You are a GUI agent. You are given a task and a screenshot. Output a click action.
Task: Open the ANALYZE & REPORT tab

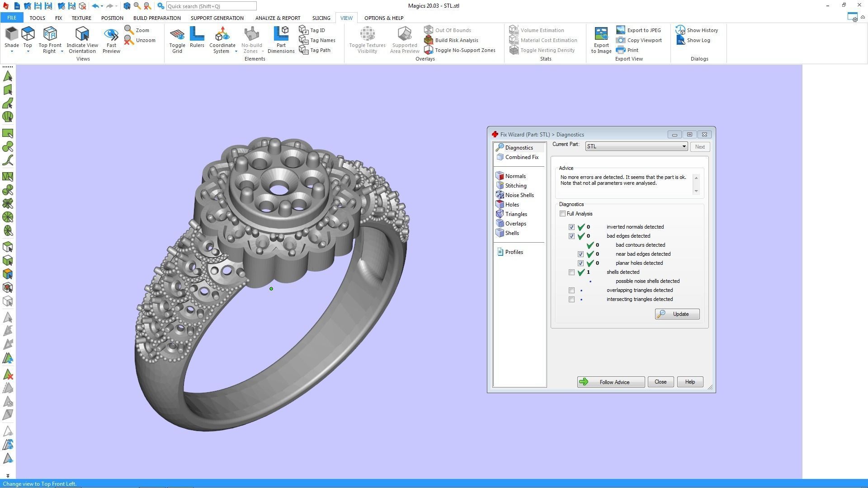278,18
